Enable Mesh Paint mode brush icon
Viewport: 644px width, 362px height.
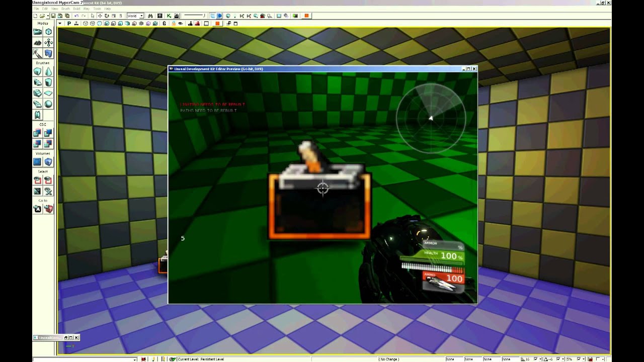point(37,53)
